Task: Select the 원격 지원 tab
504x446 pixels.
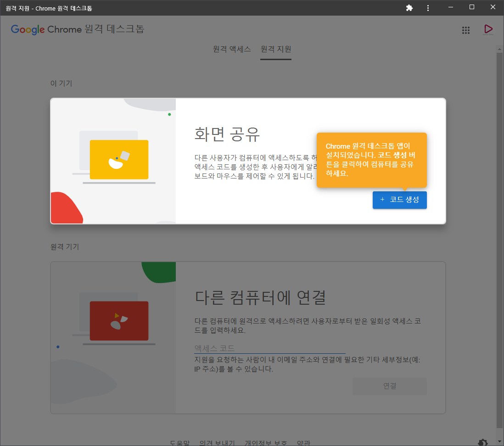Action: coord(276,49)
